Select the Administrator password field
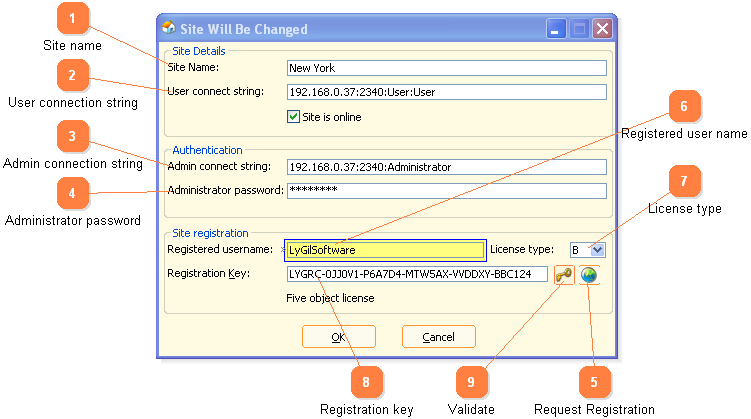This screenshot has height=419, width=751. tap(447, 191)
